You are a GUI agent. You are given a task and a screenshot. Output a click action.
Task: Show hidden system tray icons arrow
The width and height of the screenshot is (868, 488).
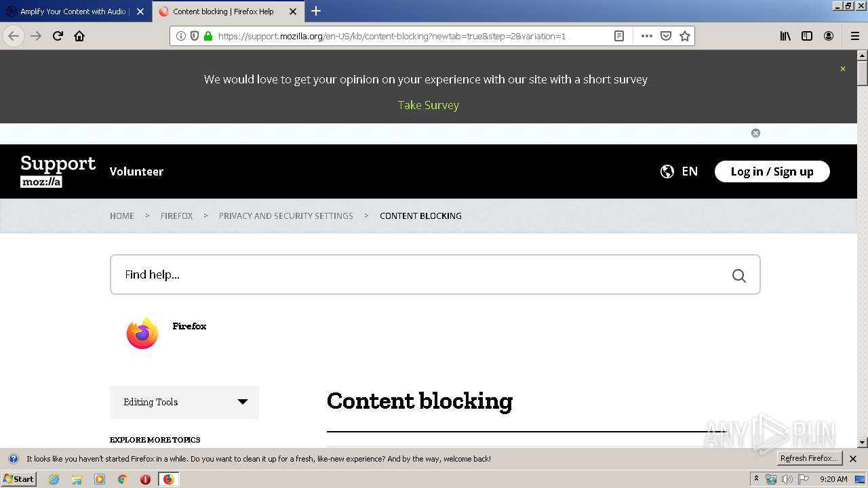pyautogui.click(x=757, y=479)
